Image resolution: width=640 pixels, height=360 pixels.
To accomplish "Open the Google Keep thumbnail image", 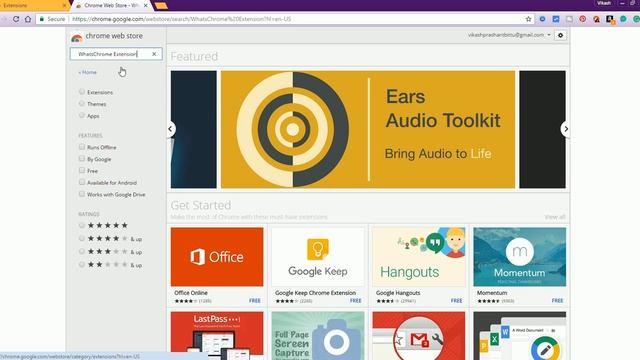I will pyautogui.click(x=318, y=257).
